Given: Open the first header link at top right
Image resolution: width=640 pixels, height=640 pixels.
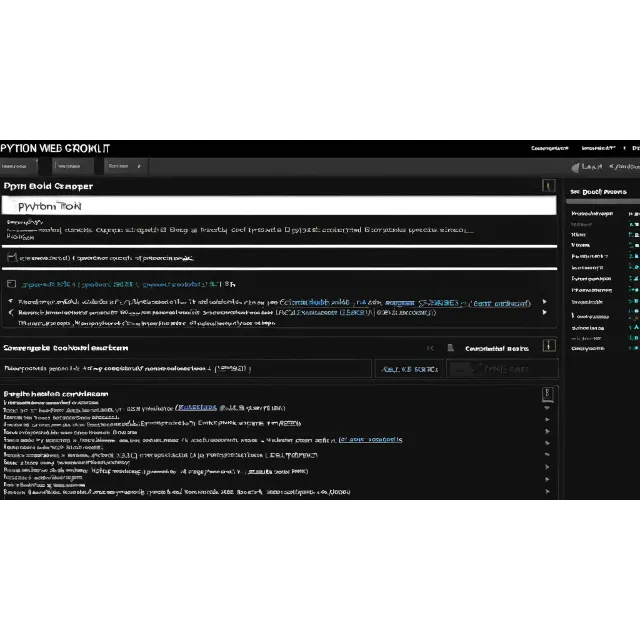Looking at the screenshot, I should click(549, 148).
